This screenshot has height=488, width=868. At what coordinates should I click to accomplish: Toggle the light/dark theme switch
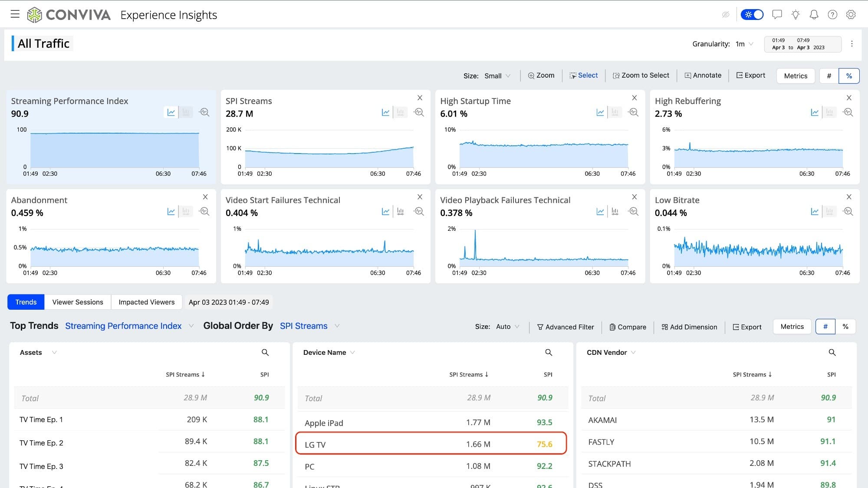[x=752, y=15]
